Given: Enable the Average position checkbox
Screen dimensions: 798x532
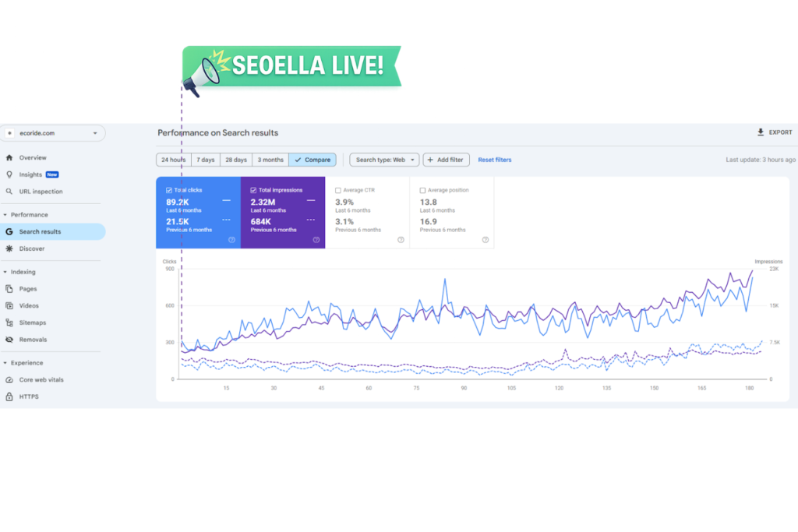Looking at the screenshot, I should [422, 190].
